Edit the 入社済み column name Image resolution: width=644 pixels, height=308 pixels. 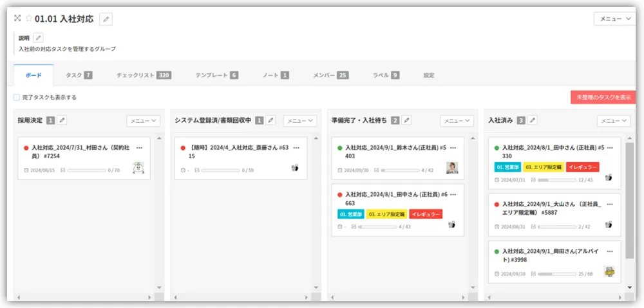coord(533,120)
